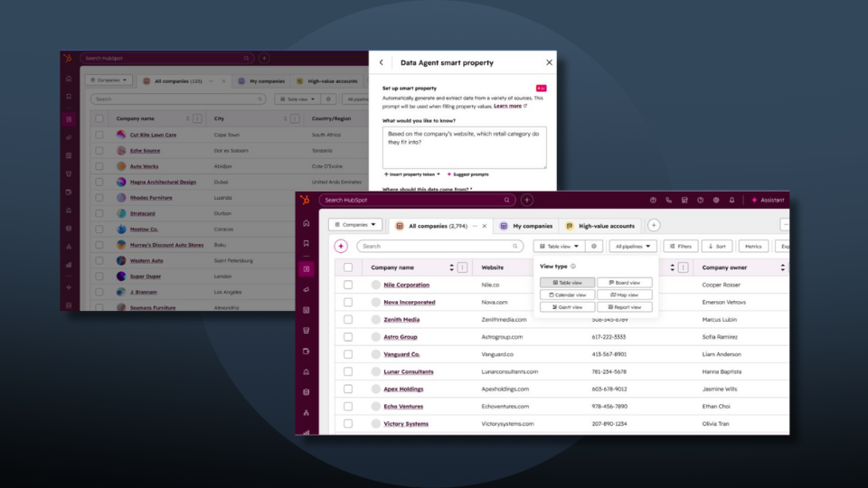Click add view plus button after High-value accounts
The height and width of the screenshot is (488, 868).
pyautogui.click(x=654, y=225)
